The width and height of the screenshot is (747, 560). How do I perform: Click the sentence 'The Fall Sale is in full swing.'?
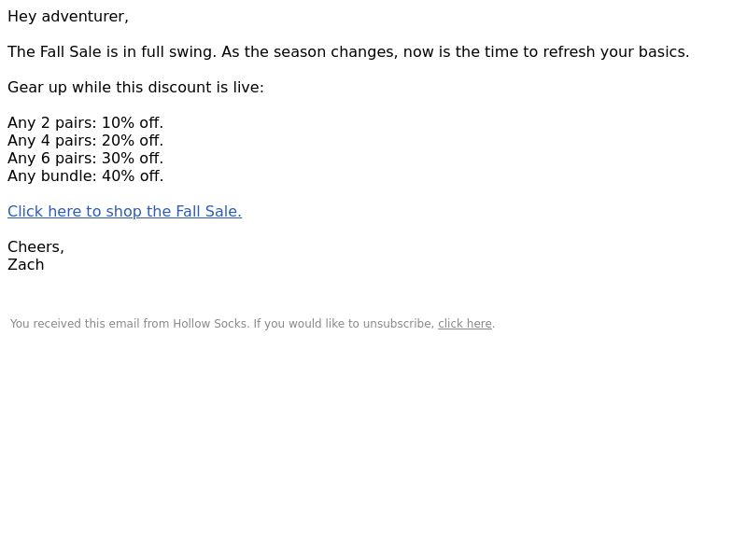click(x=112, y=52)
